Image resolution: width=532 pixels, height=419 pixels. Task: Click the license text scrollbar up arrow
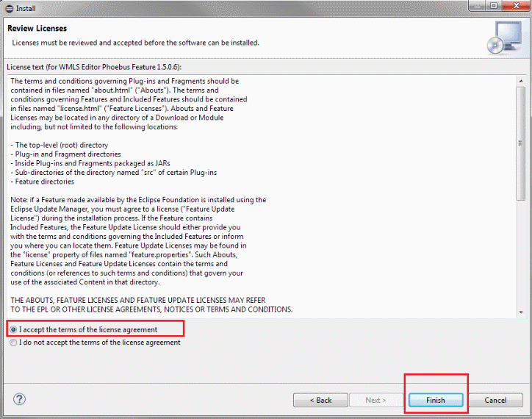[x=520, y=79]
